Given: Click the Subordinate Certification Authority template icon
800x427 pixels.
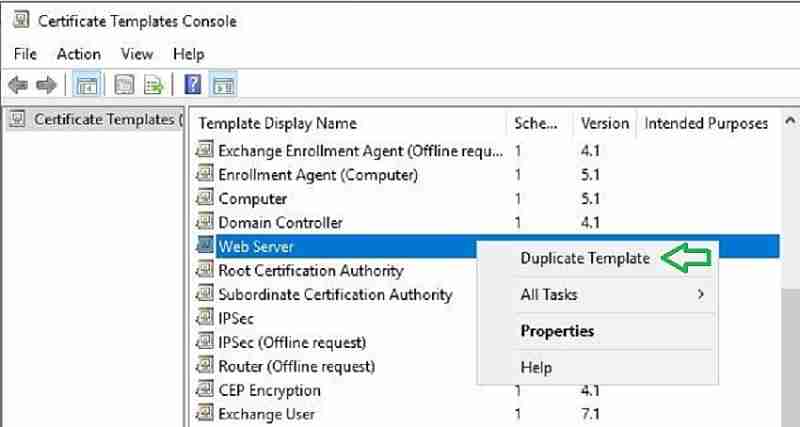Looking at the screenshot, I should pyautogui.click(x=205, y=294).
